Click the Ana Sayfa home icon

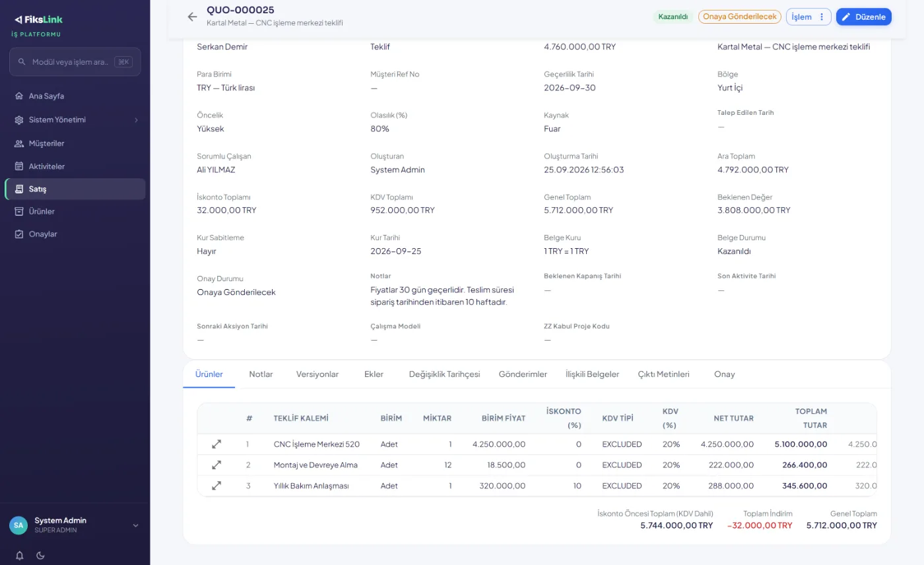(x=19, y=96)
